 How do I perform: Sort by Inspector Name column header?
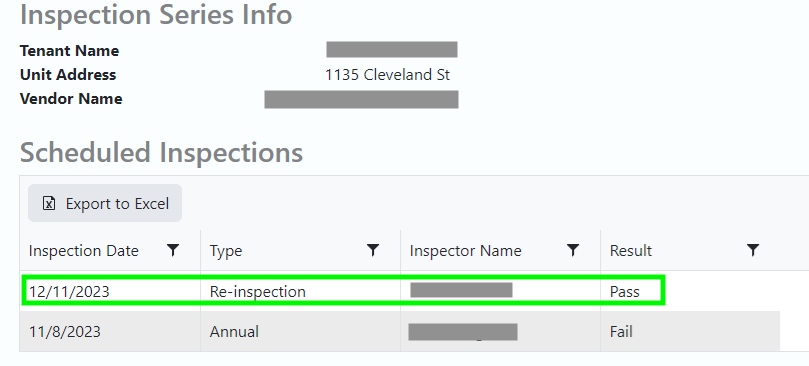[x=465, y=251]
